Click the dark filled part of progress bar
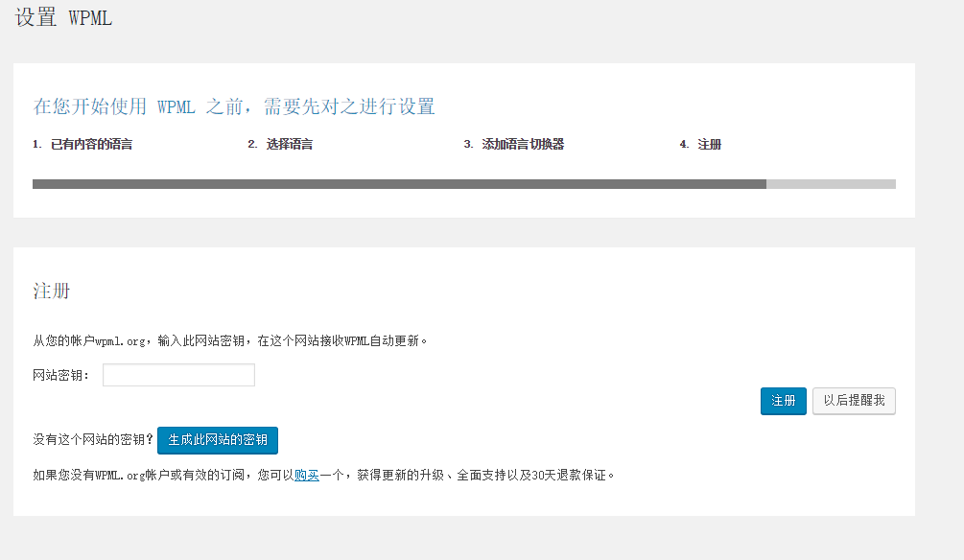 (x=399, y=184)
